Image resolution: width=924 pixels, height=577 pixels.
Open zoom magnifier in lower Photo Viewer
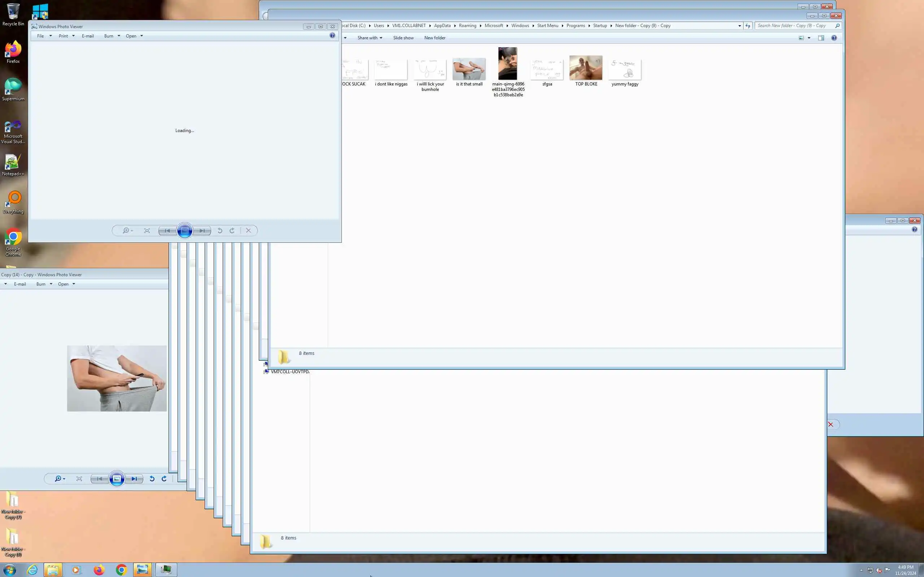58,479
